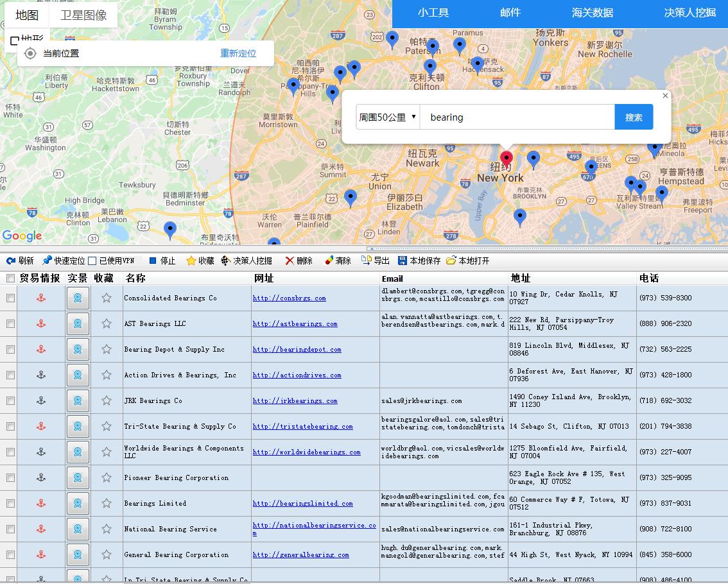728x584 pixels.
Task: Check the Consolidated Bearings Co row checkbox
Action: pos(10,298)
